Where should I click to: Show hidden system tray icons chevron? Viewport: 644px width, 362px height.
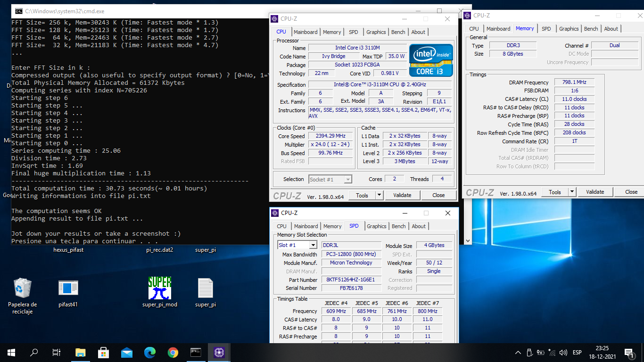point(518,353)
